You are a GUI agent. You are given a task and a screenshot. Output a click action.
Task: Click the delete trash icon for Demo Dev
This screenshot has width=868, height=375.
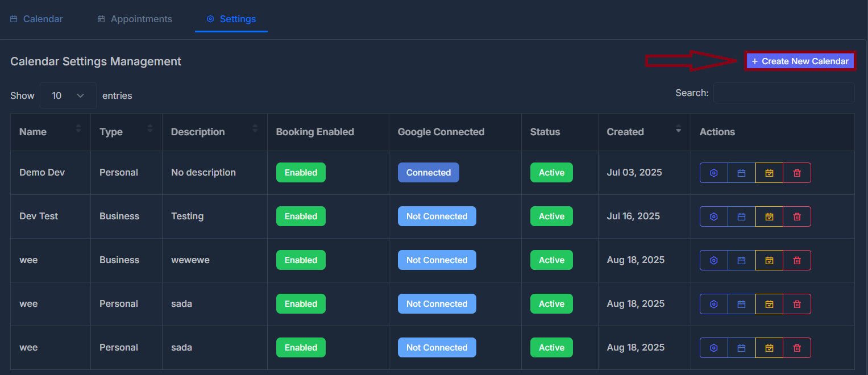pos(797,173)
